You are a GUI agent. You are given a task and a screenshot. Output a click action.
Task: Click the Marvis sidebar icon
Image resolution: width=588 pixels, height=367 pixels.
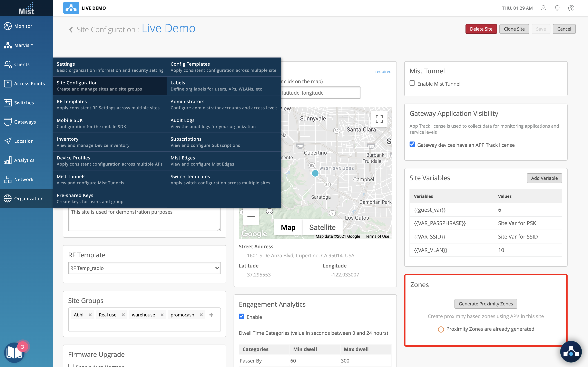[x=8, y=45]
